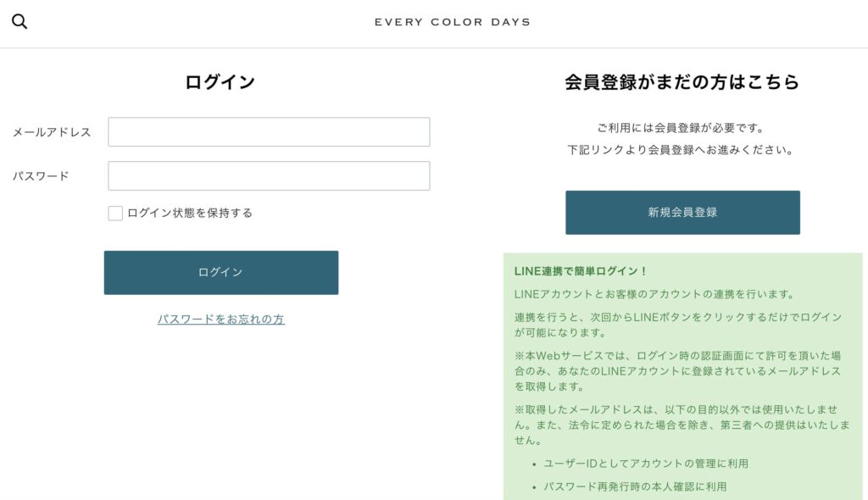Viewport: 868px width, 500px height.
Task: Click the LINE連携で簡単ログイン！ title
Action: 581,271
